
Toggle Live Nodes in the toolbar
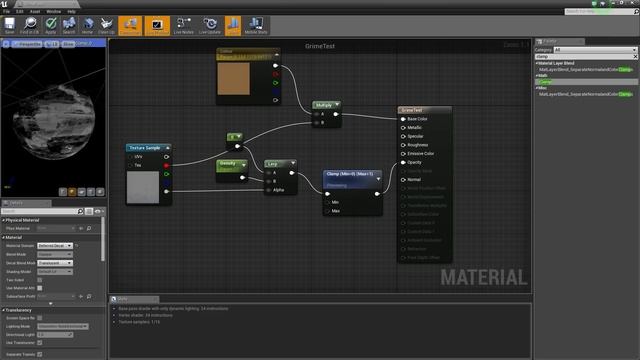[184, 25]
